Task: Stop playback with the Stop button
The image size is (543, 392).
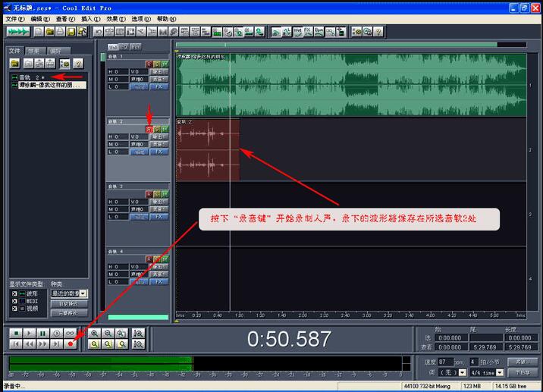Action: pos(16,334)
